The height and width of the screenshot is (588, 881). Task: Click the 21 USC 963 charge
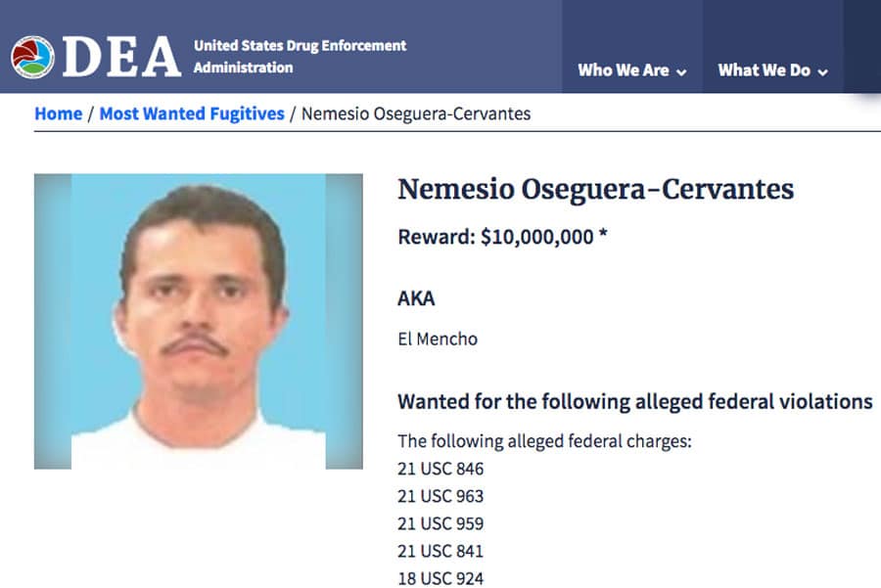tap(440, 496)
